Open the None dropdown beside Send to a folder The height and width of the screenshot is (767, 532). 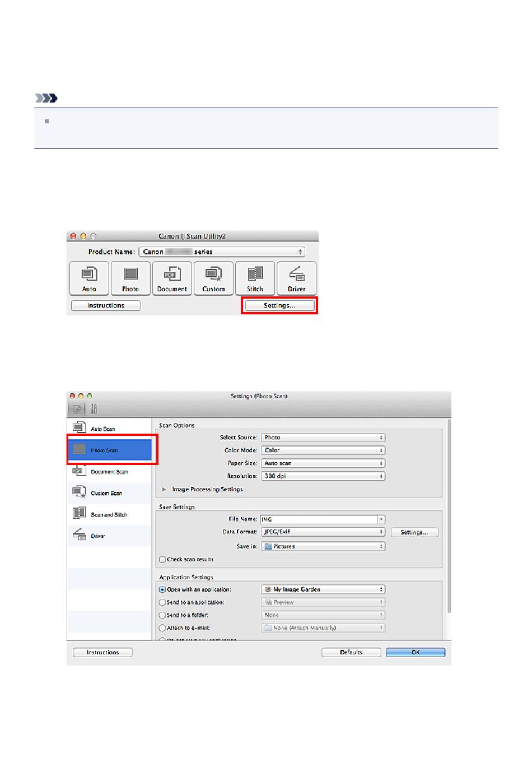(x=323, y=615)
